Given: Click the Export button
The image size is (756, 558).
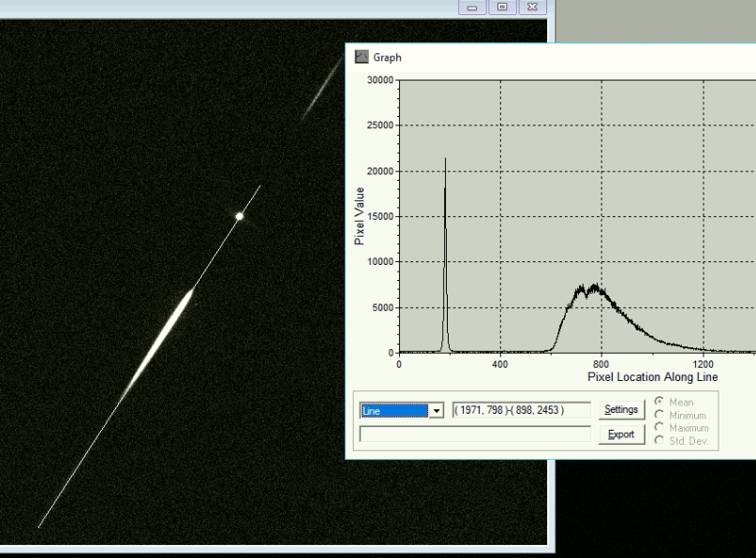Looking at the screenshot, I should point(621,434).
